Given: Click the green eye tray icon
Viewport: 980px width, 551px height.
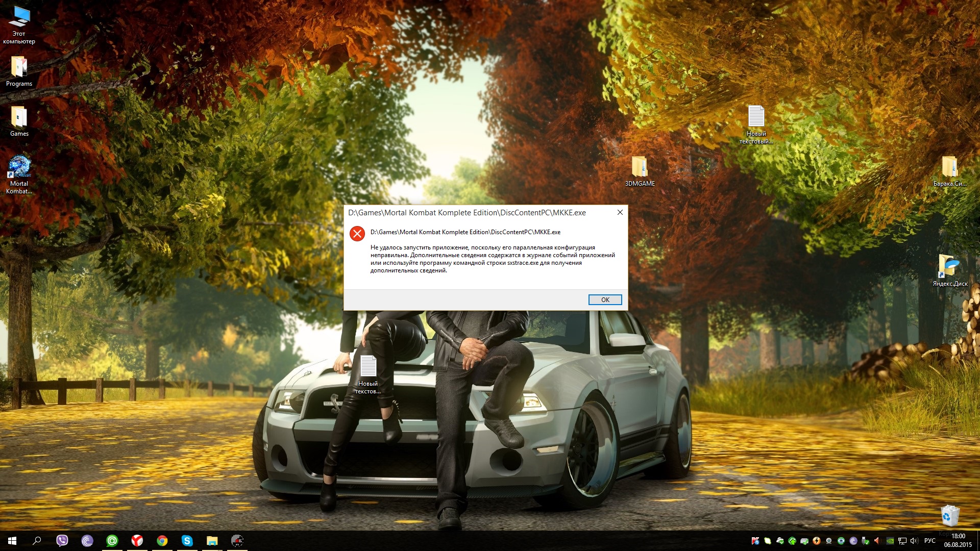Looking at the screenshot, I should [x=841, y=541].
